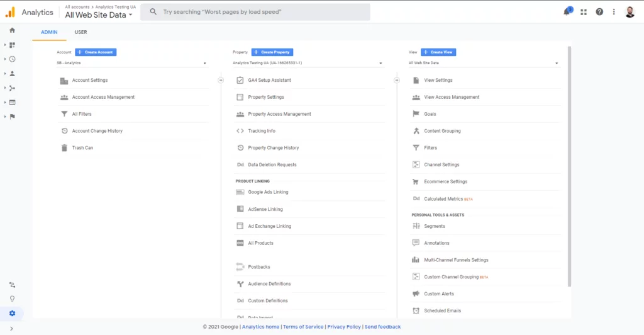
Task: Click the search magnifier icon
Action: pos(153,12)
